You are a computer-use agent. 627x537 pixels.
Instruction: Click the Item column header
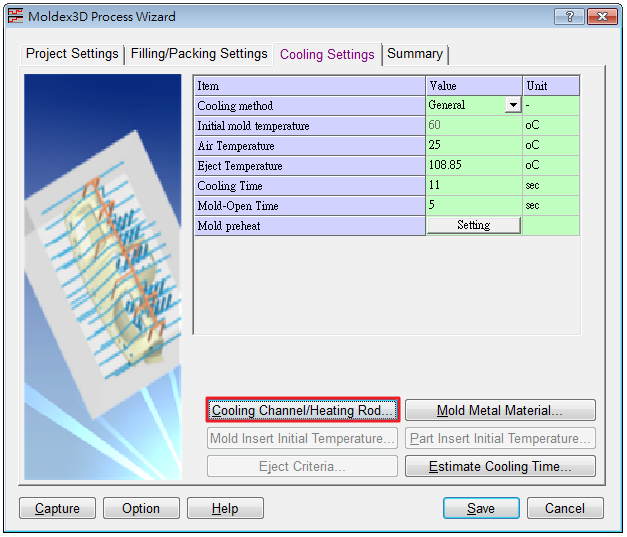click(x=310, y=86)
